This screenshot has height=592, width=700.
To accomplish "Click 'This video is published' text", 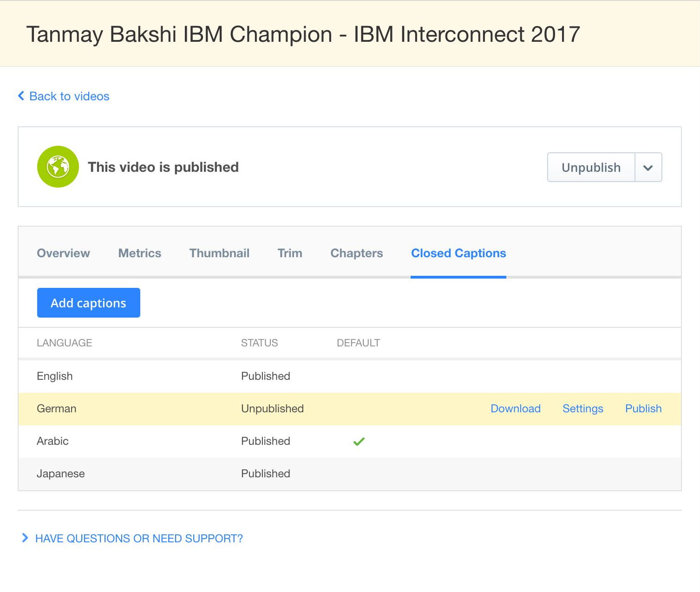I will [163, 167].
